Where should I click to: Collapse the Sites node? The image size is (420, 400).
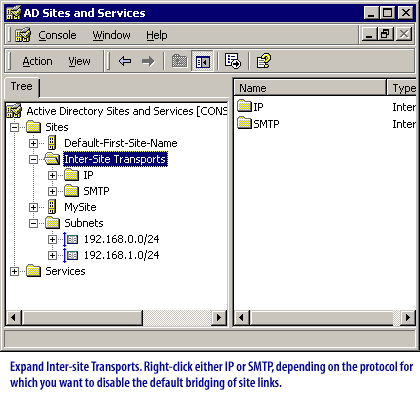14,127
